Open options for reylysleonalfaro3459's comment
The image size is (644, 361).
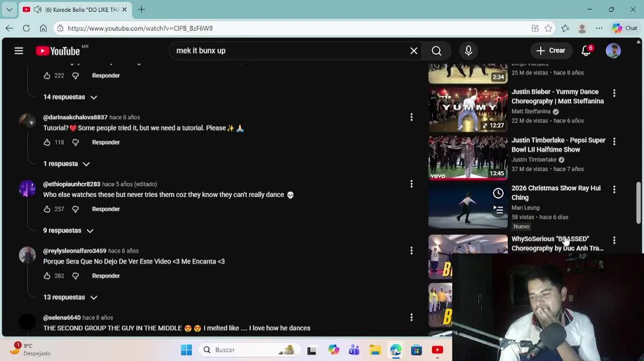(x=411, y=251)
